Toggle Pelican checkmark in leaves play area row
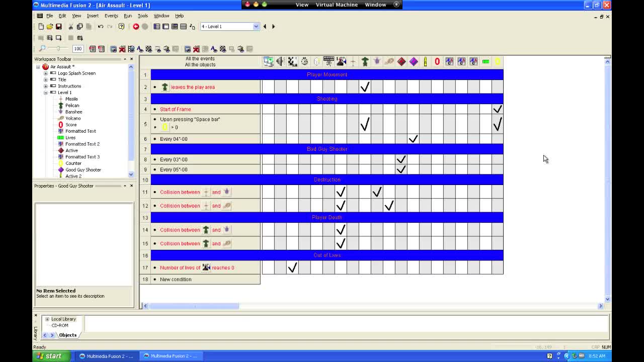 click(365, 87)
